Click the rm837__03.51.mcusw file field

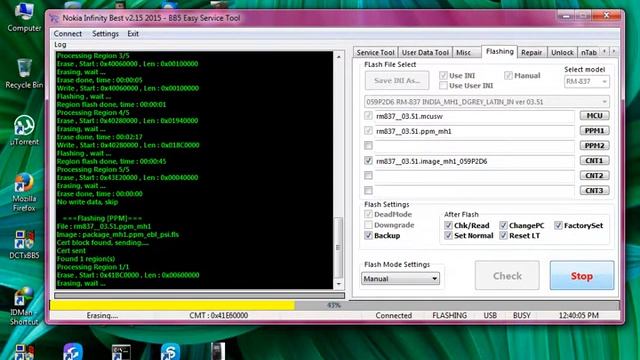[x=474, y=116]
